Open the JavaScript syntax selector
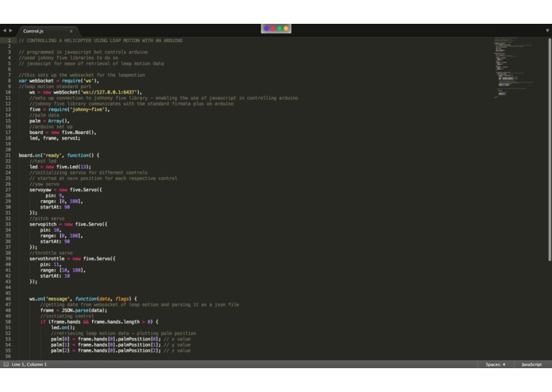This screenshot has height=392, width=552. point(531,364)
